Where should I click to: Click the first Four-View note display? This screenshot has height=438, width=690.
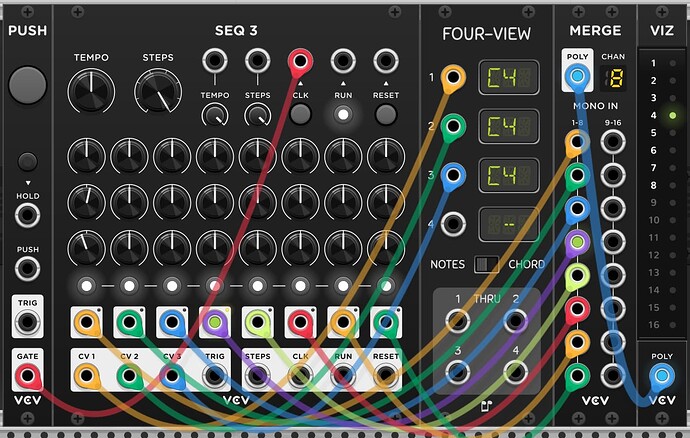(x=509, y=76)
